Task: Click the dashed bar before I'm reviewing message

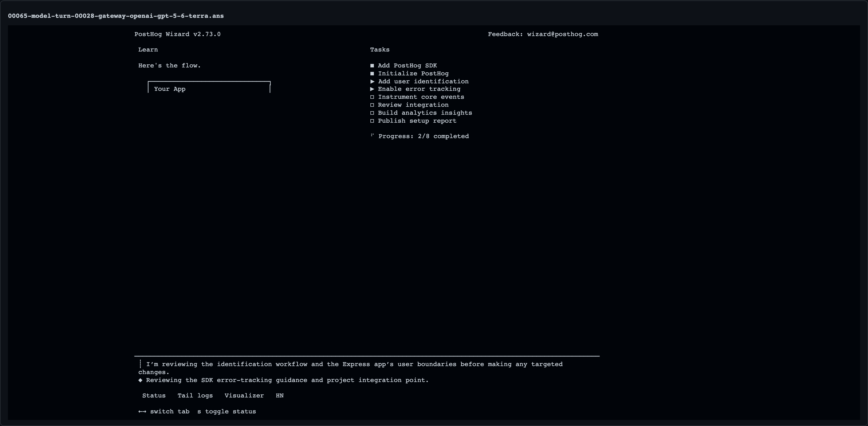Action: [x=140, y=364]
